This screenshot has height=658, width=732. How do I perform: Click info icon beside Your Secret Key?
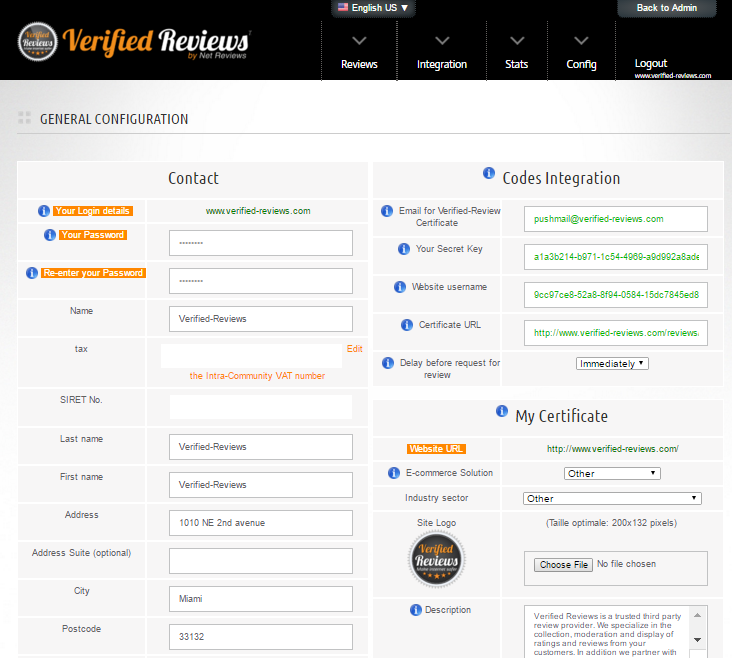pyautogui.click(x=404, y=249)
